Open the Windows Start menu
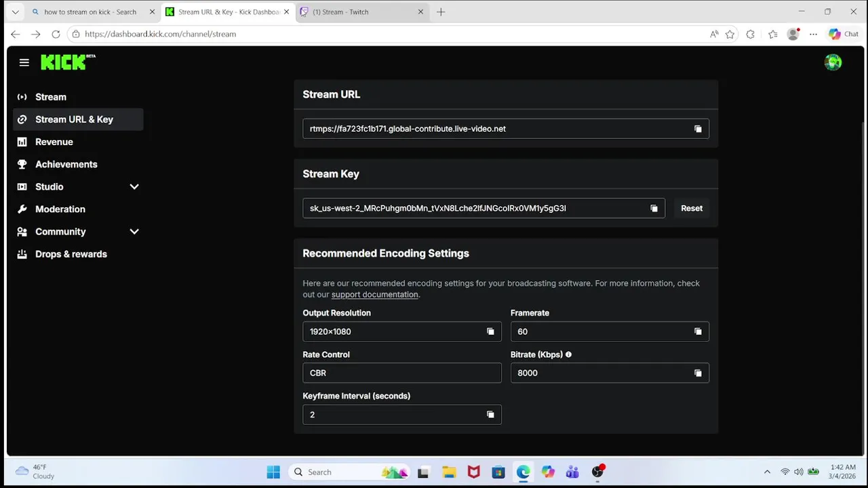Image resolution: width=868 pixels, height=488 pixels. click(x=273, y=472)
